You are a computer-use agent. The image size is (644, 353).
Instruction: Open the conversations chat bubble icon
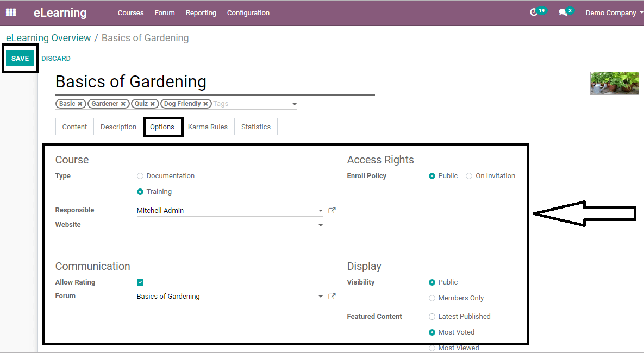[562, 12]
